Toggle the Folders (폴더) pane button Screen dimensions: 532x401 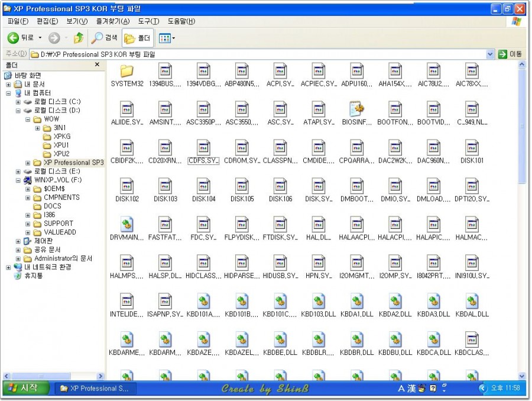tap(137, 38)
